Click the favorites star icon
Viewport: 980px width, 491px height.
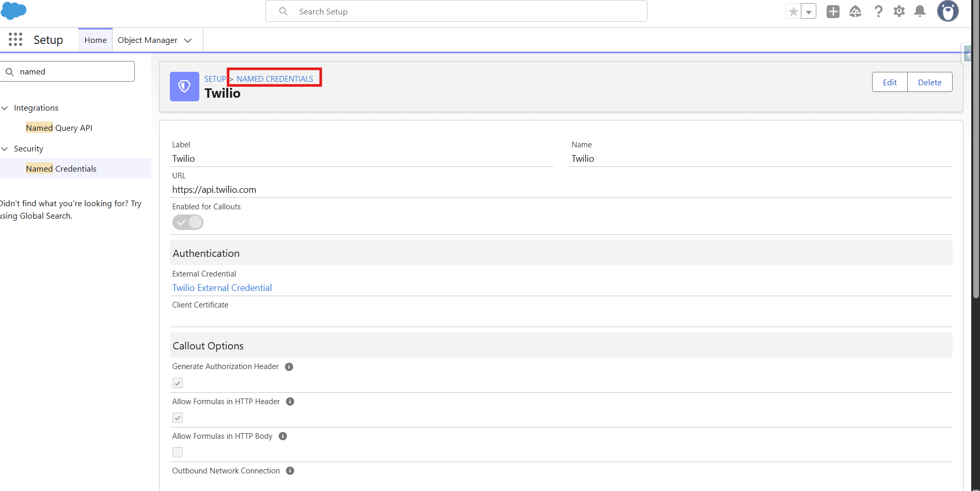coord(794,11)
